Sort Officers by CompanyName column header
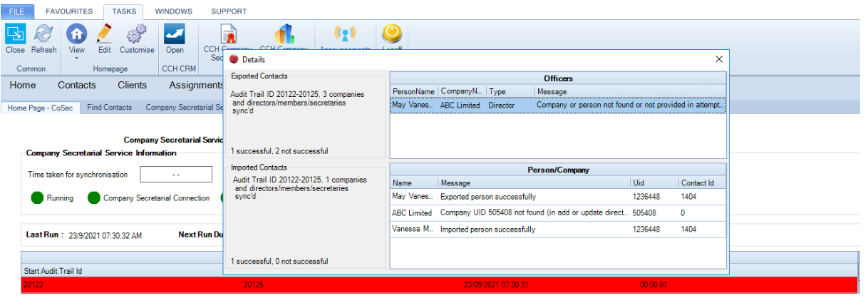 tap(462, 91)
